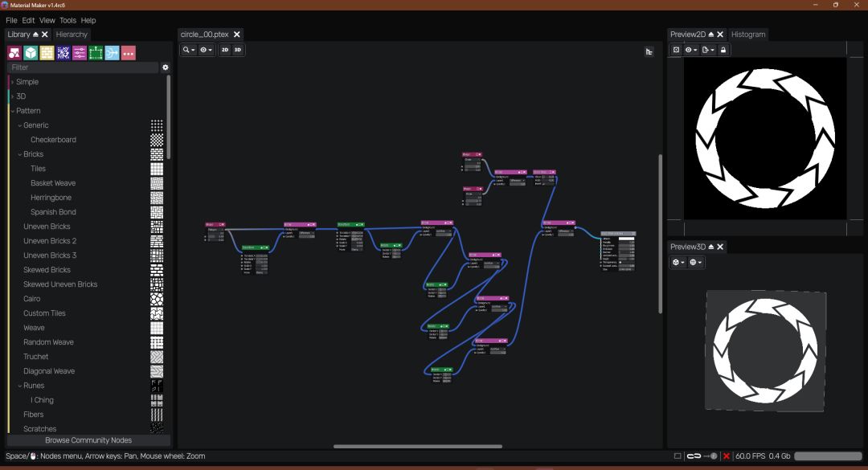Click the arrow-to-sphere icon in status bar
This screenshot has height=470, width=868.
click(710, 456)
